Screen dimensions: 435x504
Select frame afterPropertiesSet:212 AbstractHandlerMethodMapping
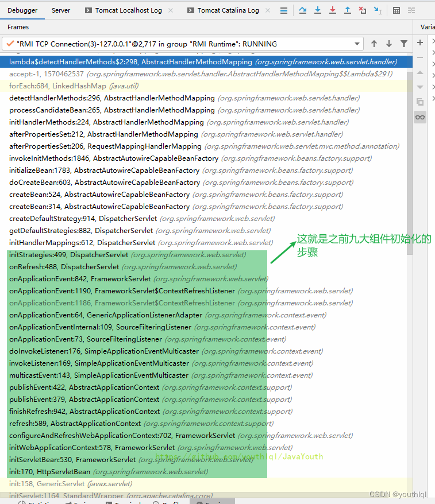(x=203, y=134)
